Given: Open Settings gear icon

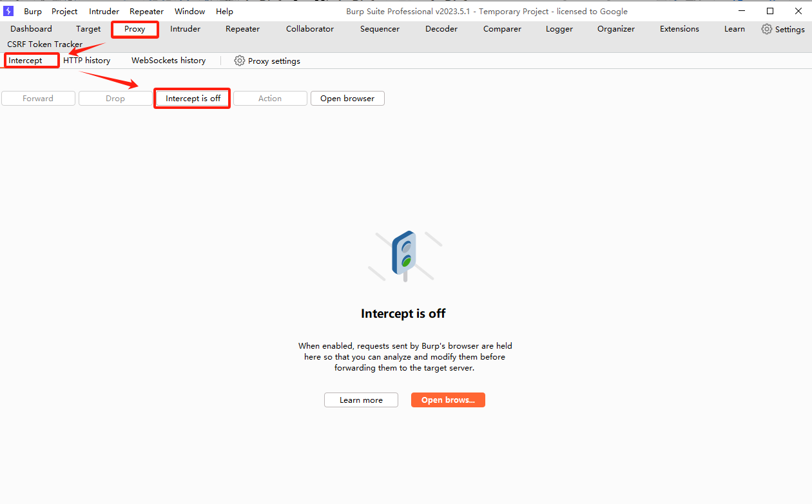Looking at the screenshot, I should [766, 29].
